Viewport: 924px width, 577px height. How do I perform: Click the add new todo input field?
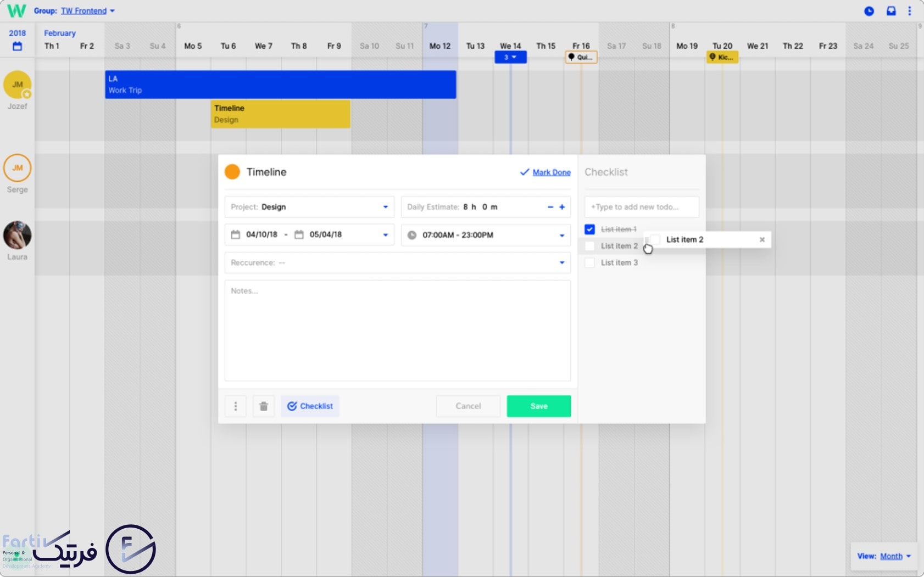click(641, 207)
